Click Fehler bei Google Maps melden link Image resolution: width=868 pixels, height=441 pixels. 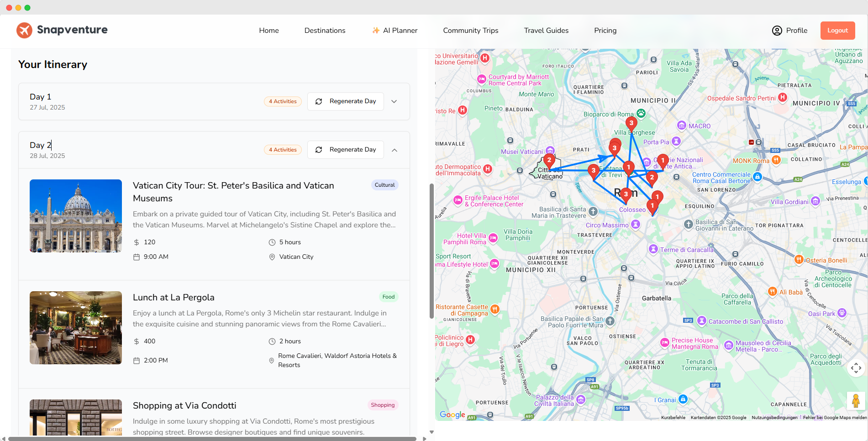coord(835,417)
